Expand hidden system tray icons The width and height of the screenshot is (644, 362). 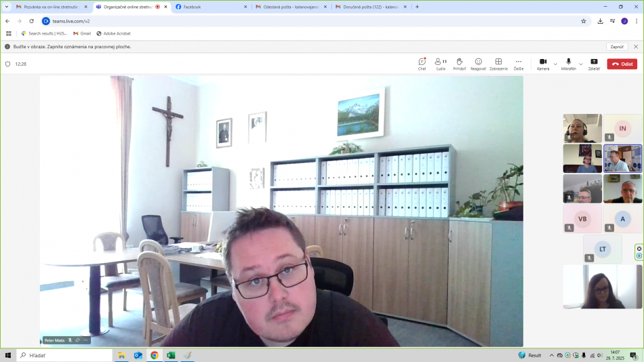[x=551, y=355]
